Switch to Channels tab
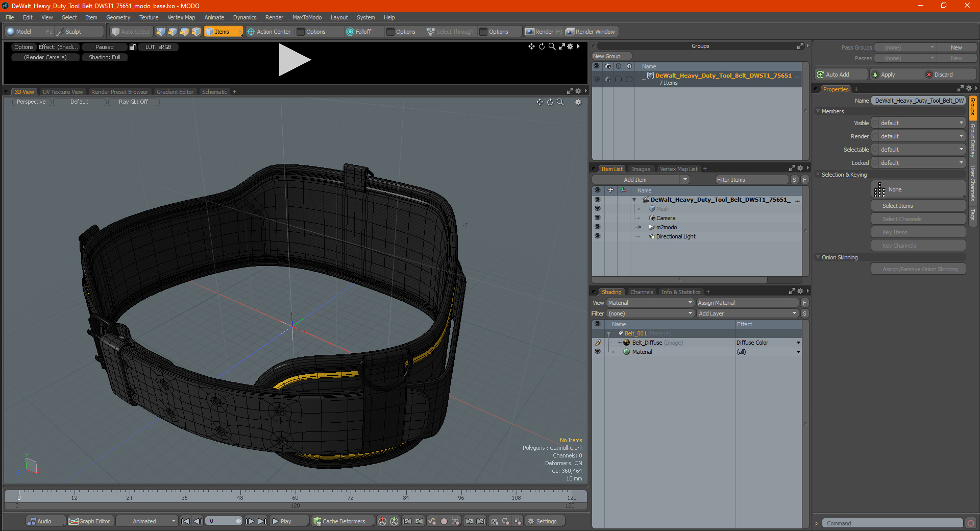Screen dimensions: 980x531 (642, 292)
